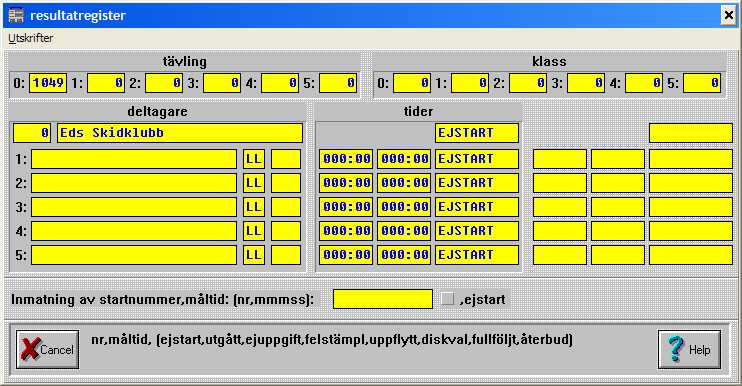Click the tävling field 5
The height and width of the screenshot is (386, 742).
[338, 83]
